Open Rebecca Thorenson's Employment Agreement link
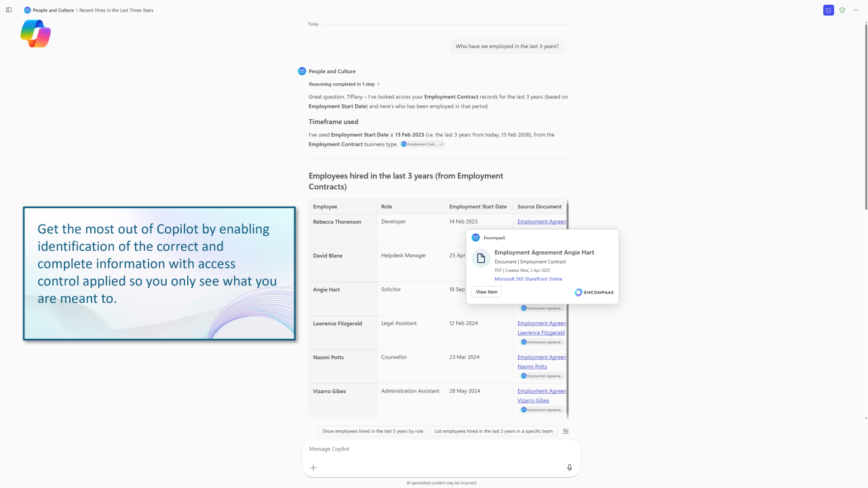 542,222
